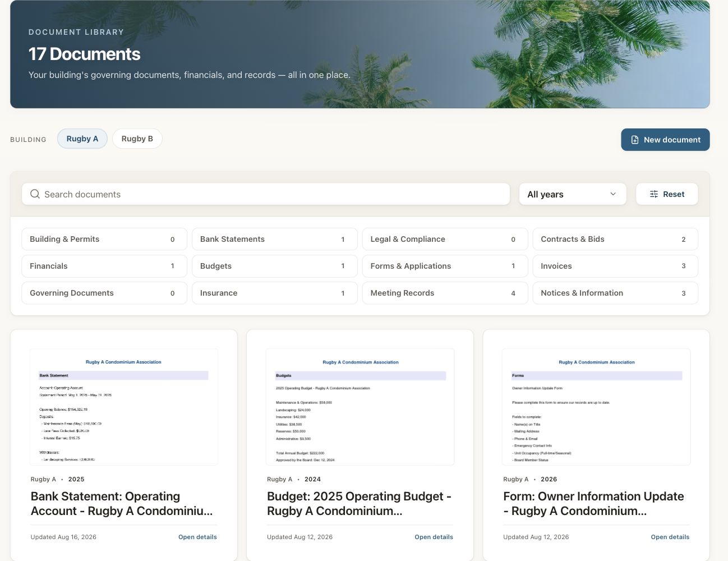Reset the document filters

pyautogui.click(x=667, y=194)
